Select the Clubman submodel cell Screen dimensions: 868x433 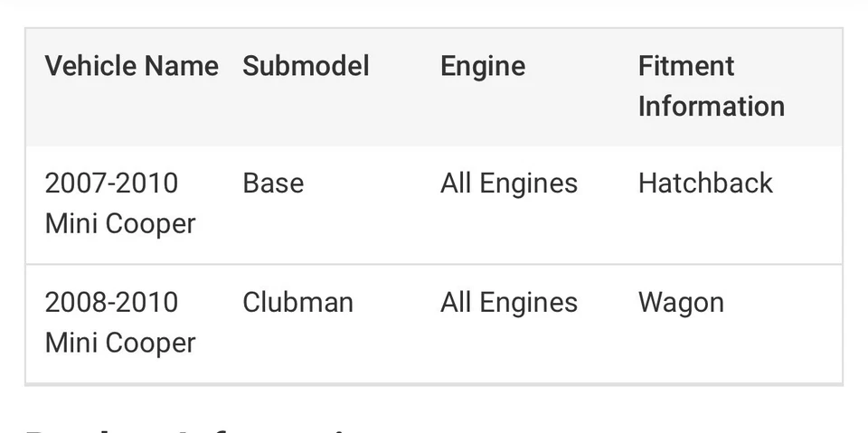click(297, 302)
